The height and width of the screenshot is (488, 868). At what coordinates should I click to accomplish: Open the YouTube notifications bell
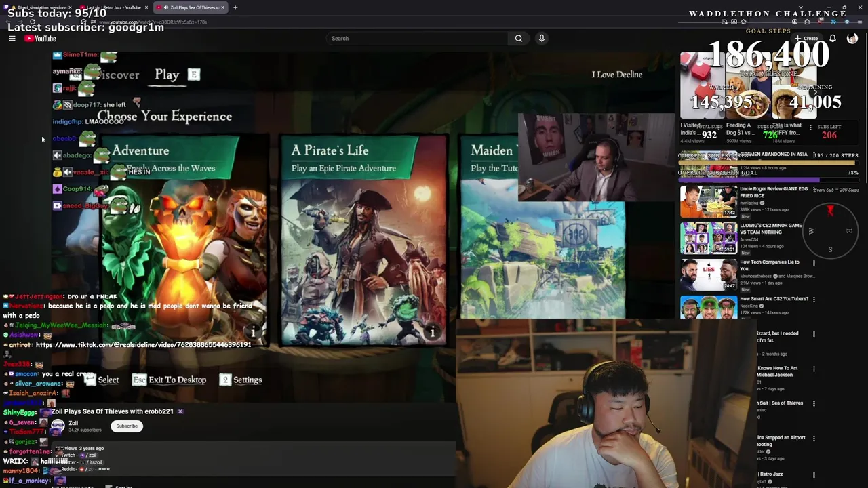833,39
